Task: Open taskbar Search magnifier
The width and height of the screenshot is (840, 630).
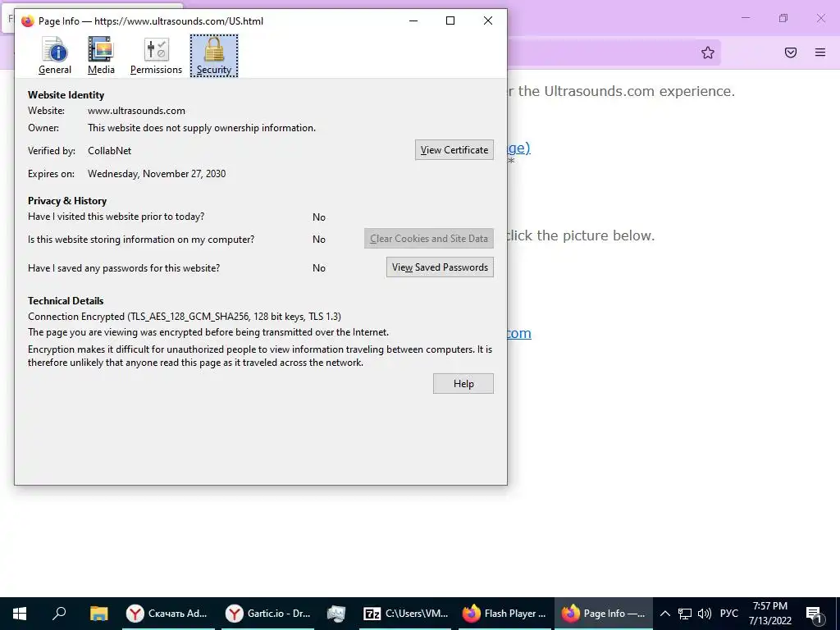Action: click(59, 614)
